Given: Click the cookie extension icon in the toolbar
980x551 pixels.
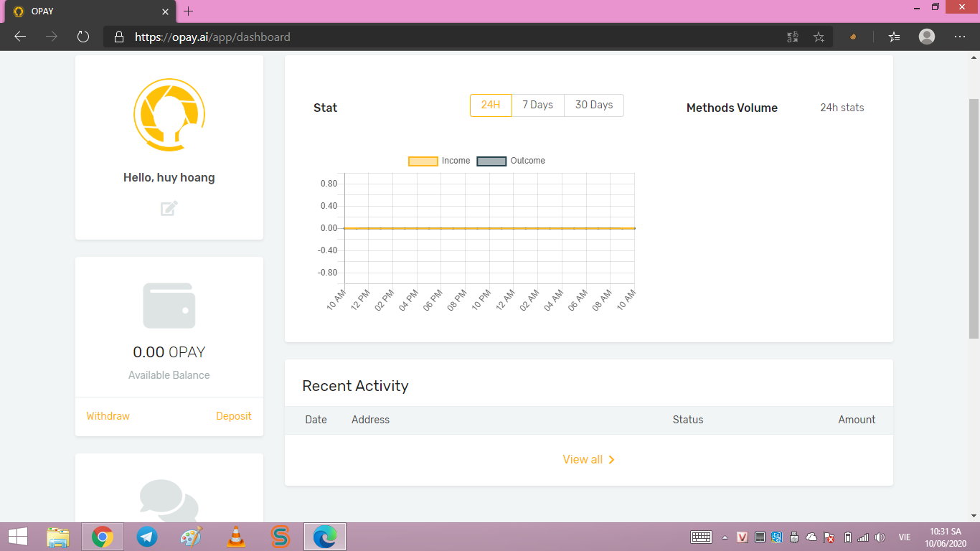Looking at the screenshot, I should [x=853, y=37].
